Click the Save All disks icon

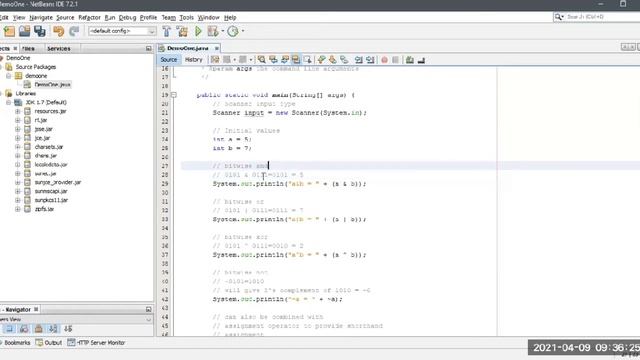40,31
